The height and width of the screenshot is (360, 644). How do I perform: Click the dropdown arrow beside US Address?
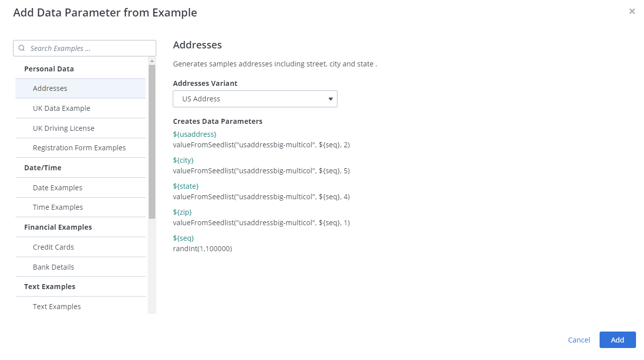click(330, 99)
